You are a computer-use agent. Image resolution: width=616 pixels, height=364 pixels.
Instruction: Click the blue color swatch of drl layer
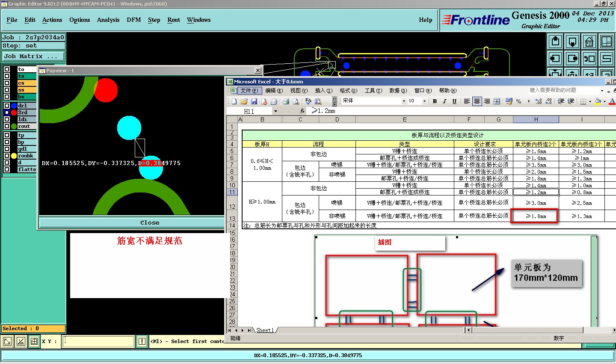[14, 106]
